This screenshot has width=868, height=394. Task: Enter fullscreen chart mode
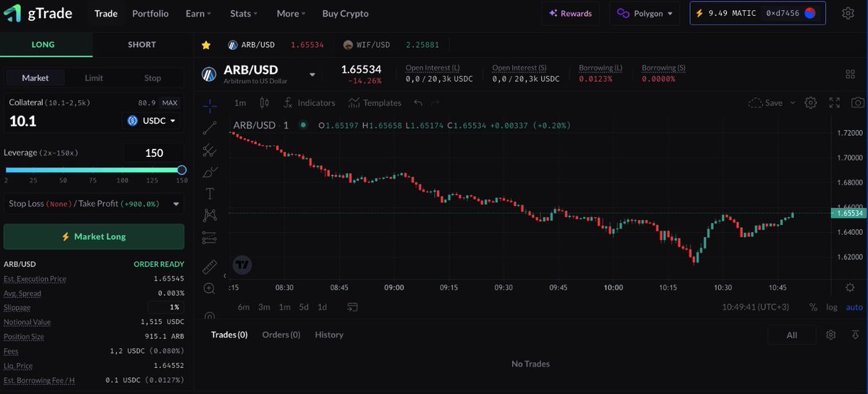pos(834,103)
